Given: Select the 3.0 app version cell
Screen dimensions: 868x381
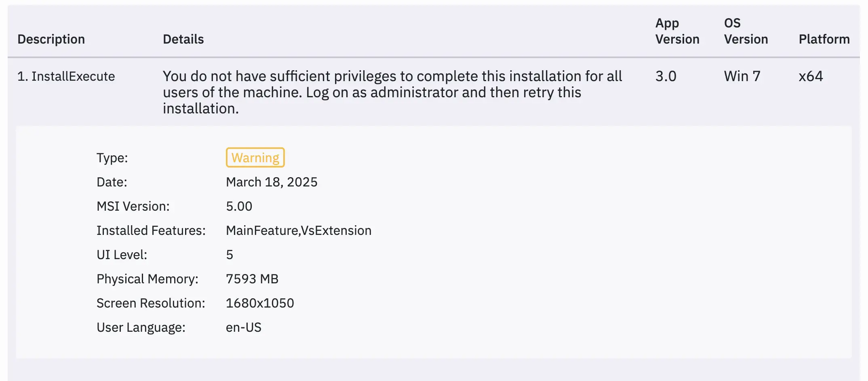Looking at the screenshot, I should [x=666, y=76].
